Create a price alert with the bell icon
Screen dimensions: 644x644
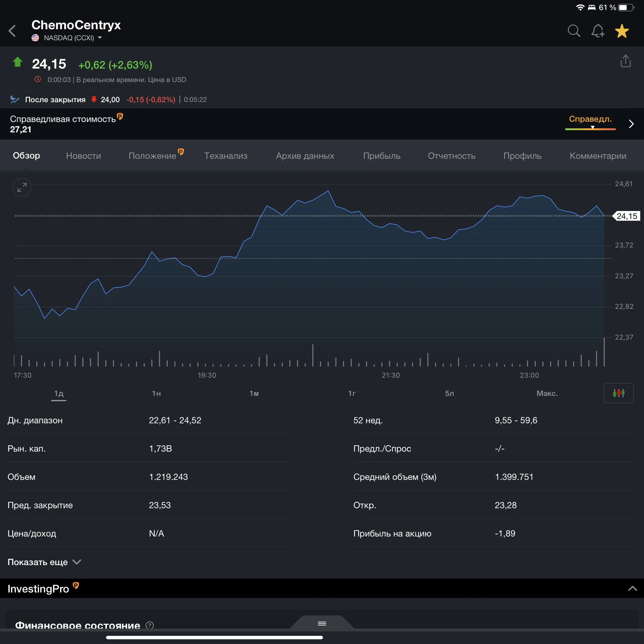pyautogui.click(x=598, y=31)
